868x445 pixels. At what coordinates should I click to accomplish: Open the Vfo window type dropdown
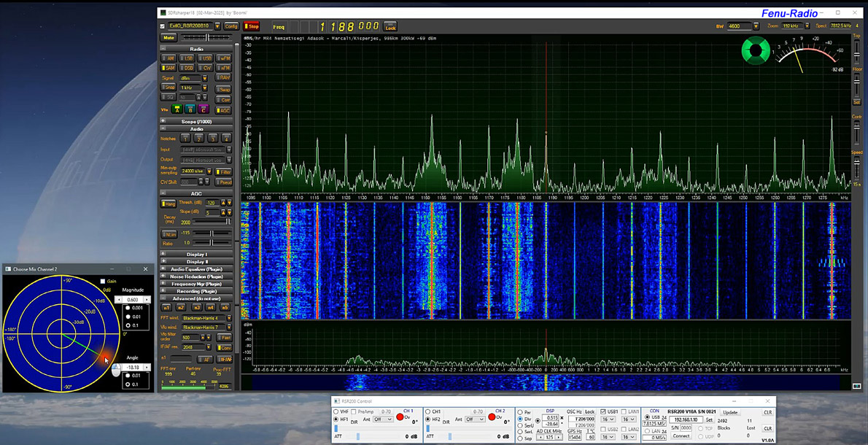point(229,327)
